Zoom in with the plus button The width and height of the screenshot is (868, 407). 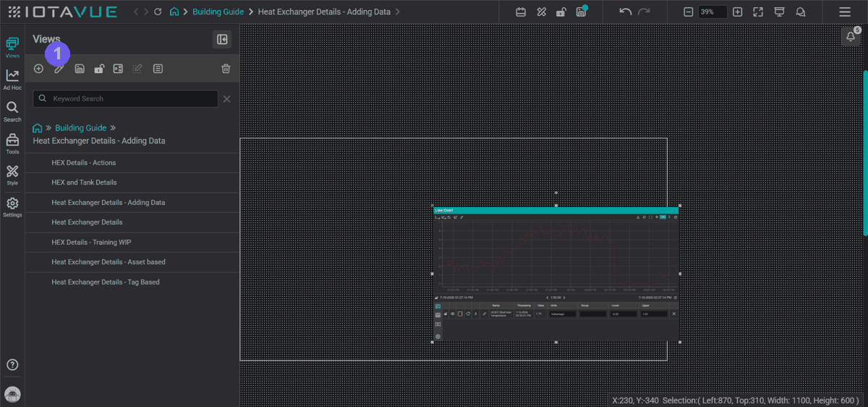737,12
